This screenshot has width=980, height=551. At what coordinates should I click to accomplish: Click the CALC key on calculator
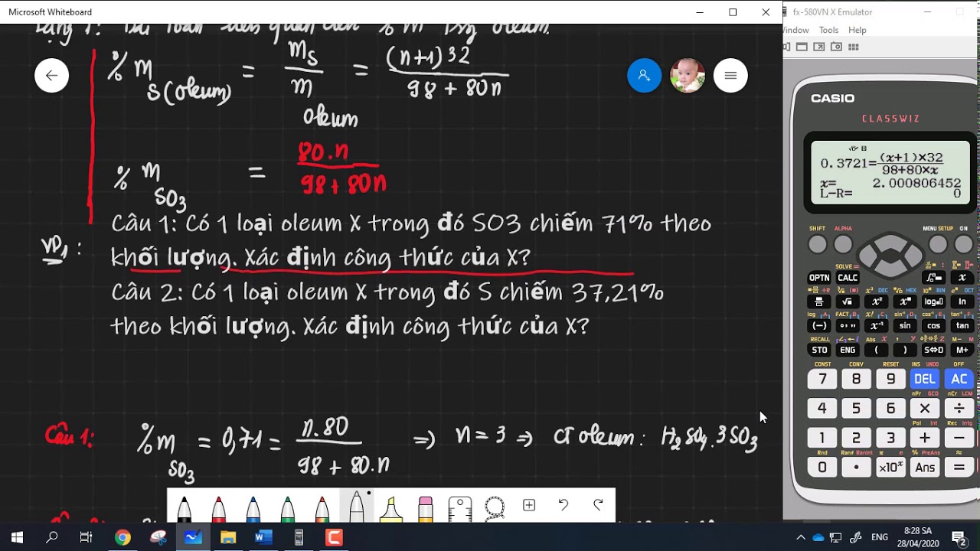click(x=848, y=278)
